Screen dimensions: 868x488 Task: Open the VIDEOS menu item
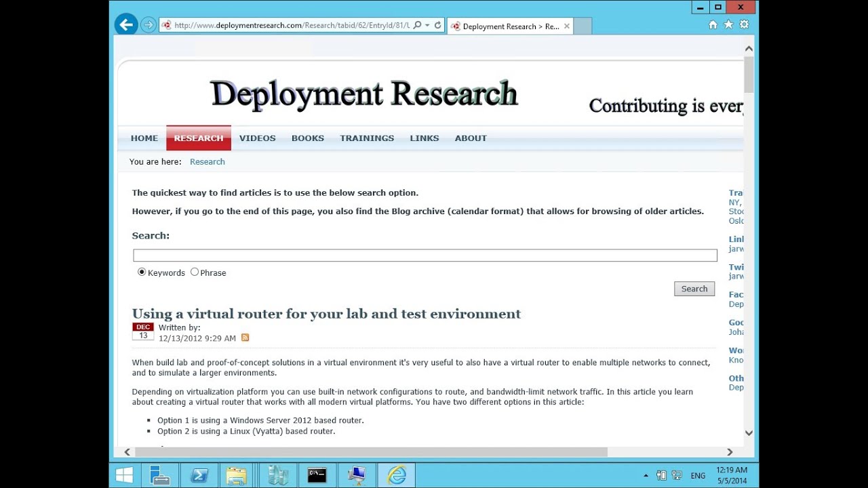pos(258,138)
